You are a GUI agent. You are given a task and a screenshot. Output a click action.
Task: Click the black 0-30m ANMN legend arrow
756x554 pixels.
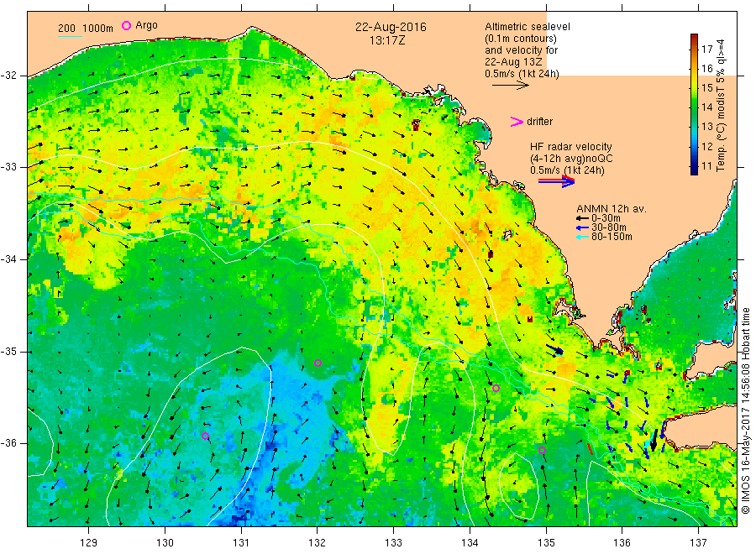(x=582, y=219)
